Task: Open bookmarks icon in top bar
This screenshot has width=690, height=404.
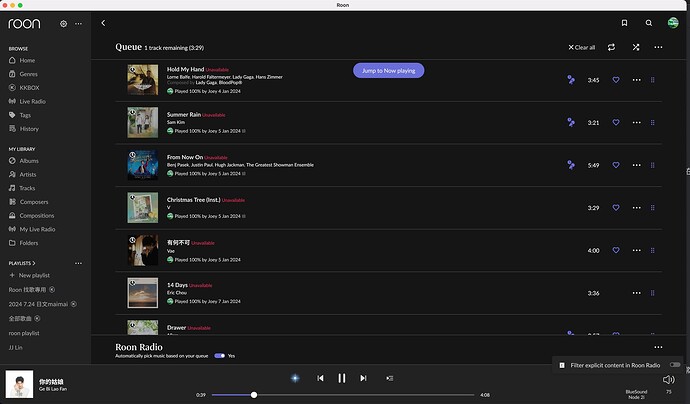Action: click(x=624, y=23)
